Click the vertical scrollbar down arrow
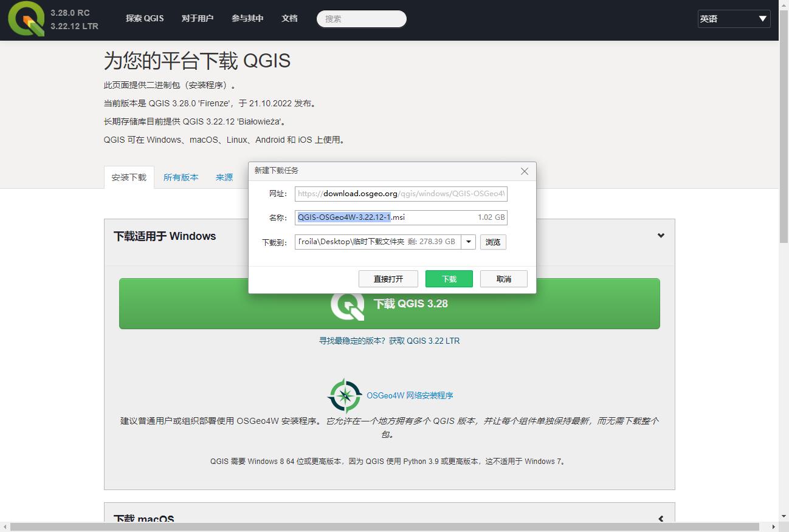The width and height of the screenshot is (789, 532). (x=784, y=517)
